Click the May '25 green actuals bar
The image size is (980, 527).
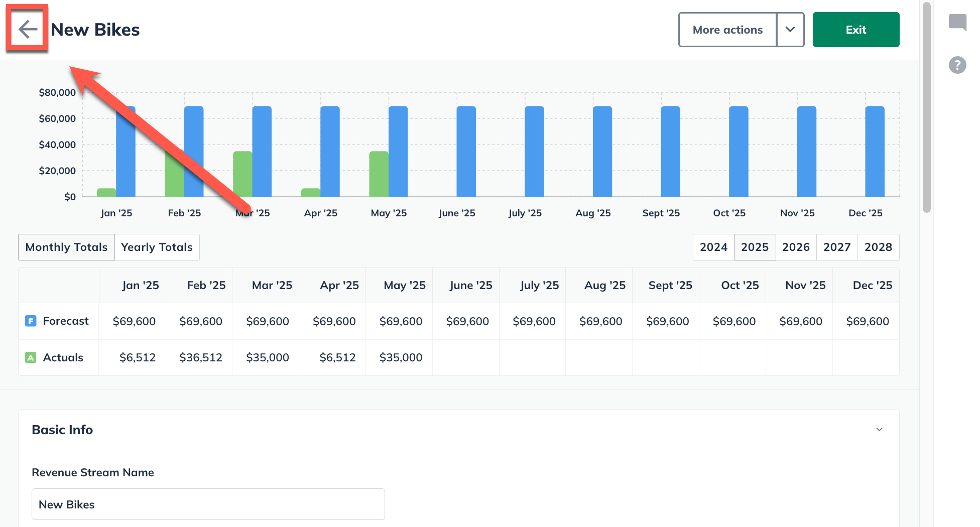379,174
